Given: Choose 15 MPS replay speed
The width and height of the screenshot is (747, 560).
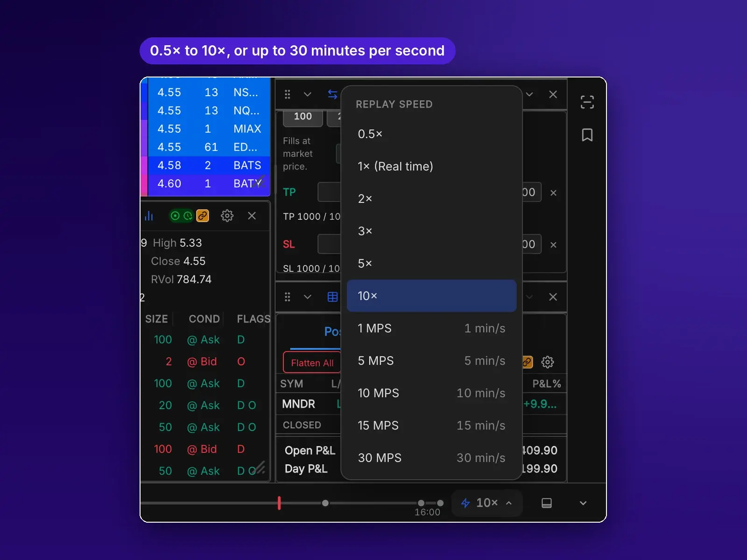Looking at the screenshot, I should click(431, 426).
